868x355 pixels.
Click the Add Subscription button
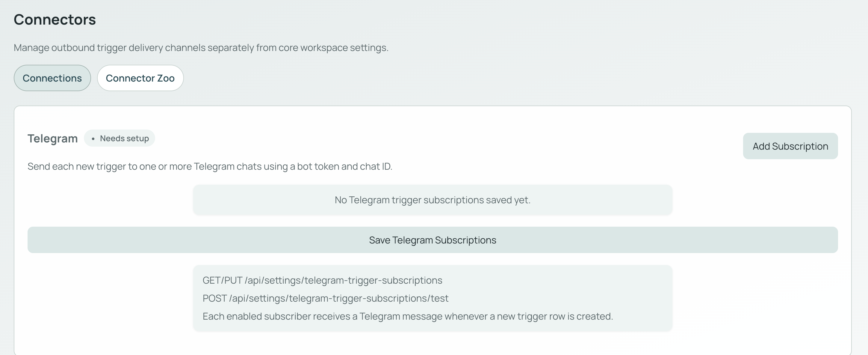790,146
